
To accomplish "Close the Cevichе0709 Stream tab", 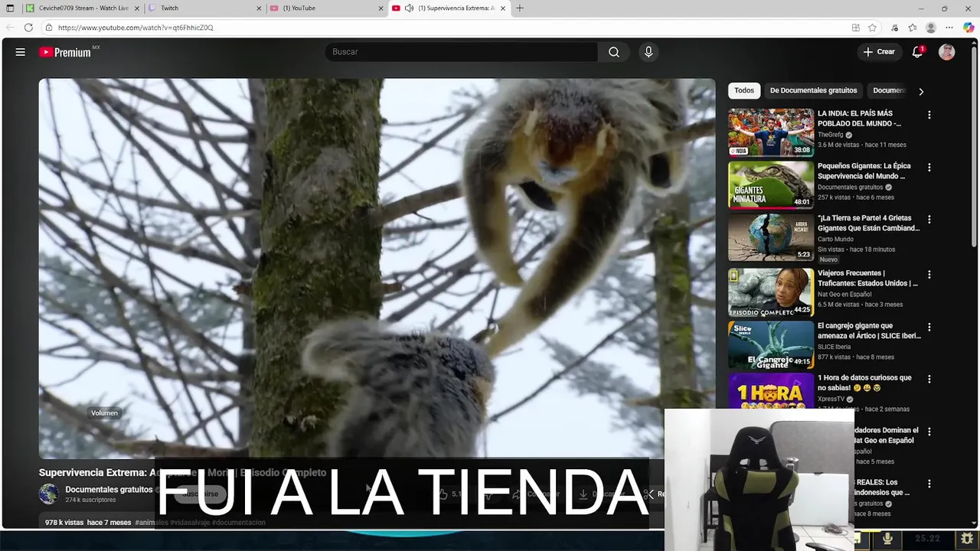I will (x=138, y=8).
